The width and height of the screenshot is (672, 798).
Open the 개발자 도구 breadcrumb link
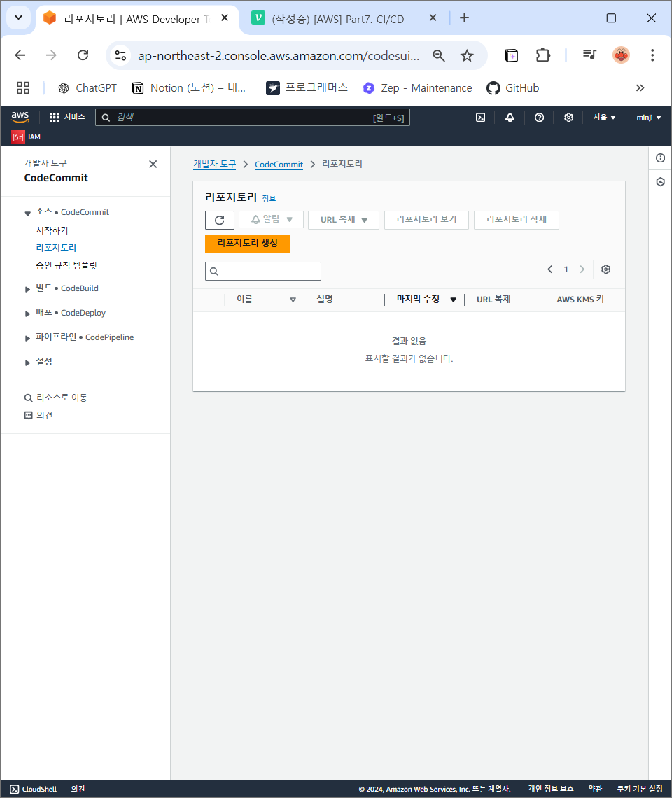tap(214, 164)
